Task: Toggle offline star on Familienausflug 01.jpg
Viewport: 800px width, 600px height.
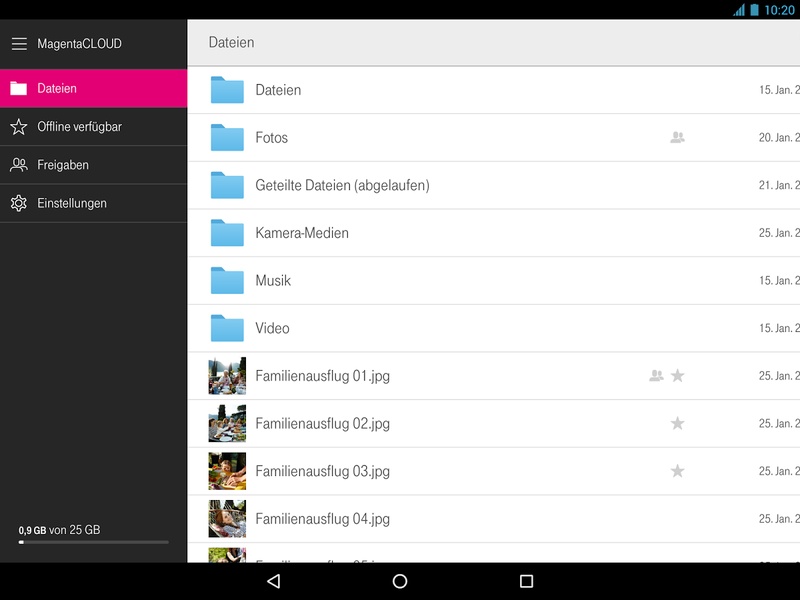Action: (x=678, y=376)
